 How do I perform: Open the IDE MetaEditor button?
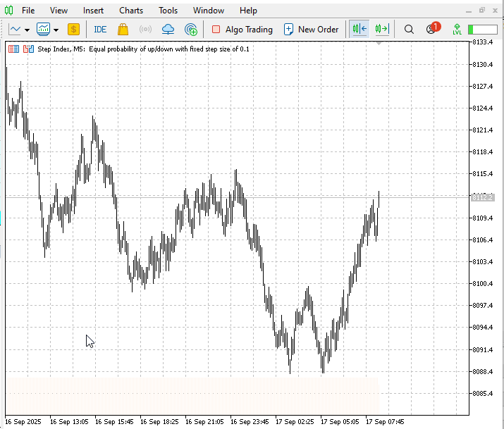click(100, 30)
